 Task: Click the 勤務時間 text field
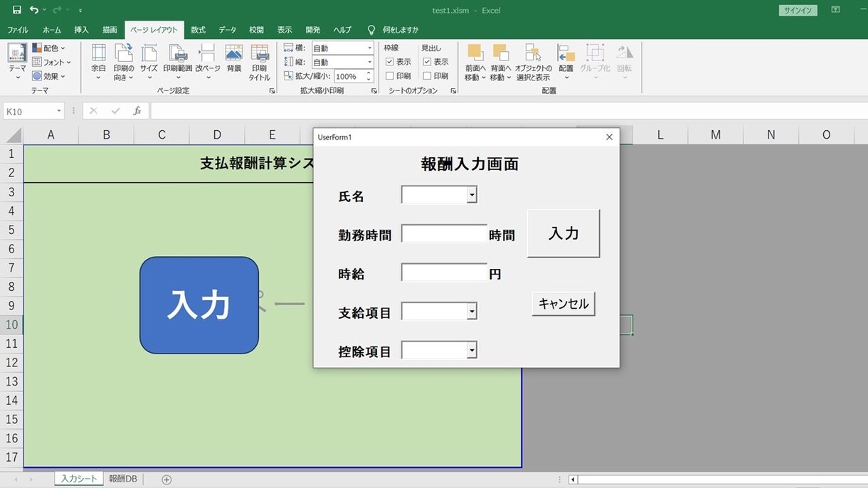[444, 233]
